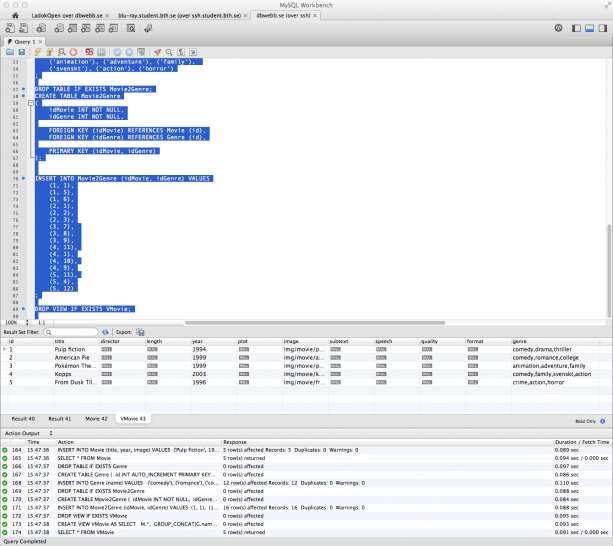Toggle the right sidebar panel
The width and height of the screenshot is (613, 546).
603,28
